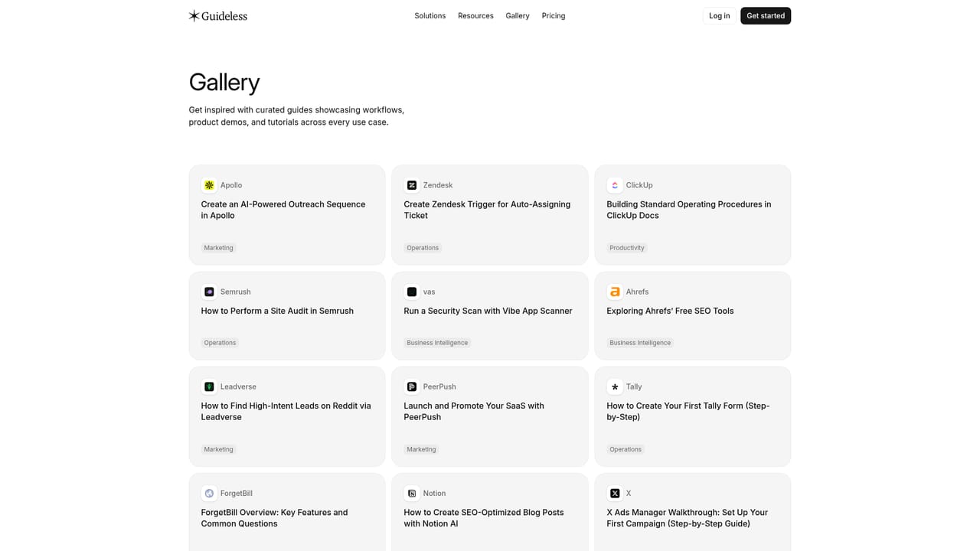Screen dimensions: 980x551
Task: Click the Guideless star logo icon
Action: click(x=194, y=15)
